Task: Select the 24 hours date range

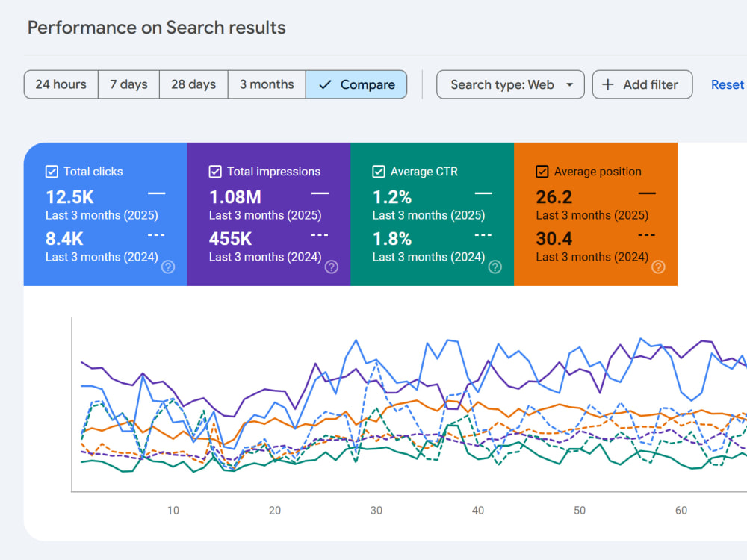Action: click(61, 85)
